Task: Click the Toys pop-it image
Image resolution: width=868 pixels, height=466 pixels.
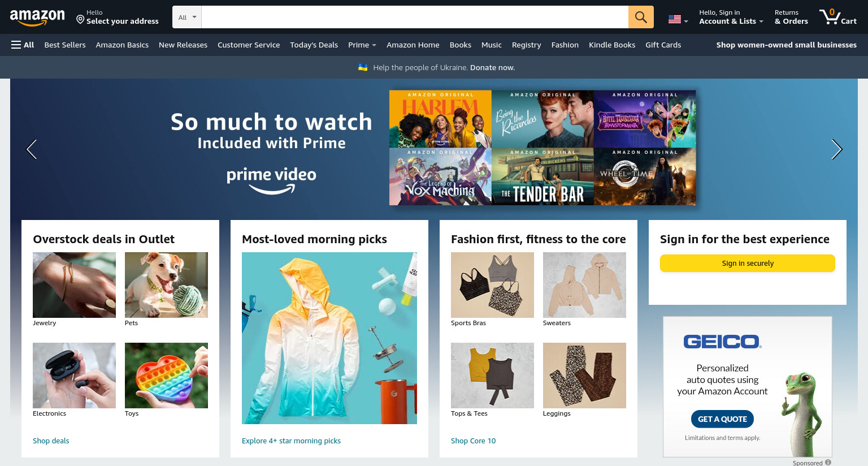Action: pos(166,376)
